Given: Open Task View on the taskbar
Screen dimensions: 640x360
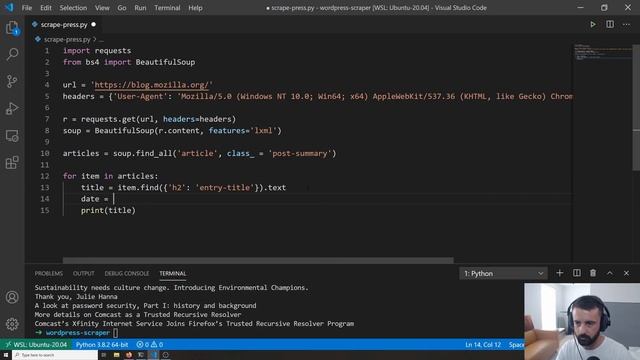Looking at the screenshot, I should point(104,355).
